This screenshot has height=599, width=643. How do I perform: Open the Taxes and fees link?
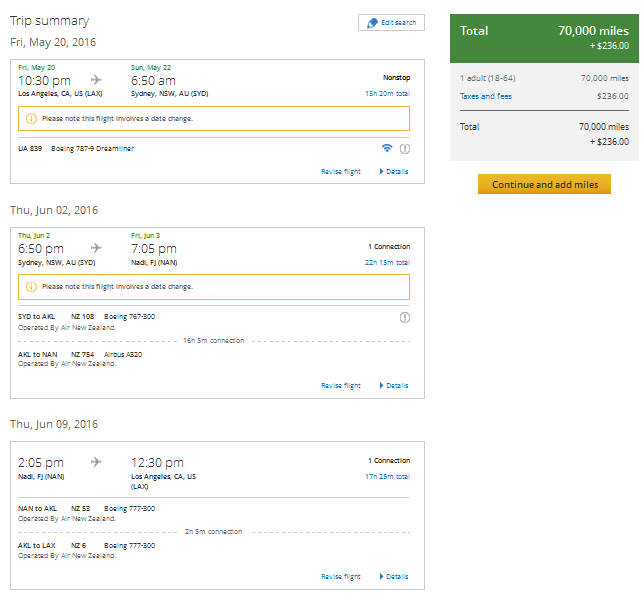(486, 96)
